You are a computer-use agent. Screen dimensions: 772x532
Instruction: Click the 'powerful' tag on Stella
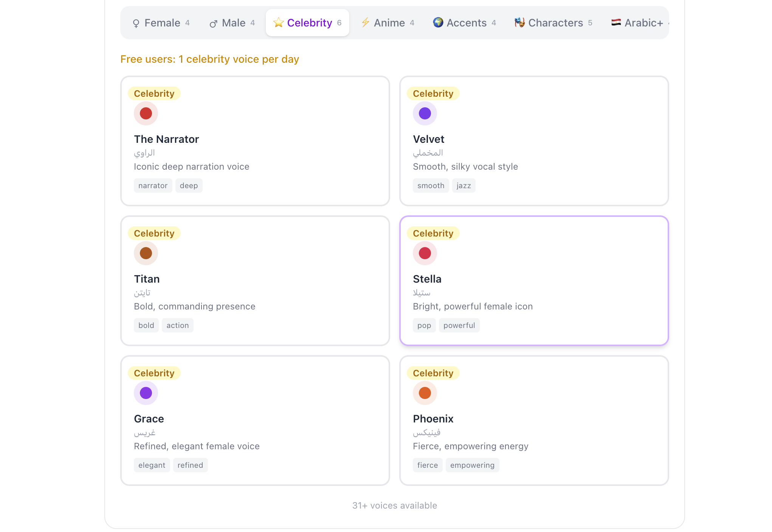coord(459,325)
